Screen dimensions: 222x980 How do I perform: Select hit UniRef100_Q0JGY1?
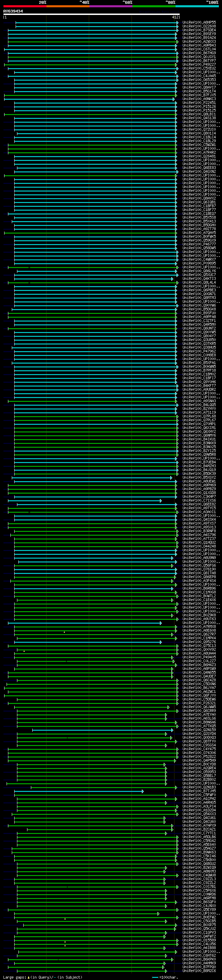[199, 57]
